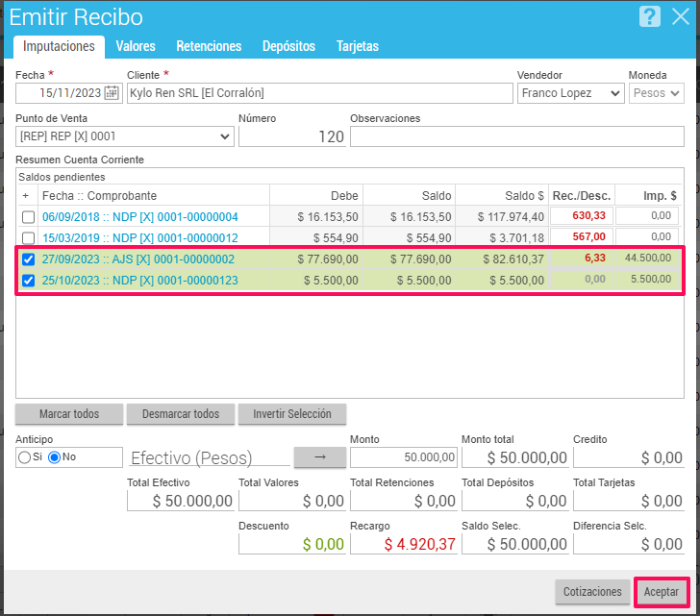
Task: Edit Rec./Desc. value 567,00
Action: pyautogui.click(x=581, y=236)
